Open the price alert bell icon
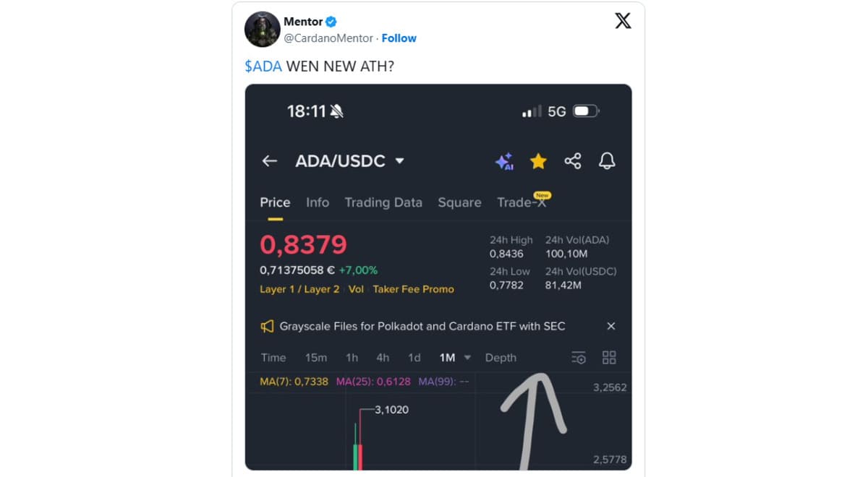 point(607,161)
